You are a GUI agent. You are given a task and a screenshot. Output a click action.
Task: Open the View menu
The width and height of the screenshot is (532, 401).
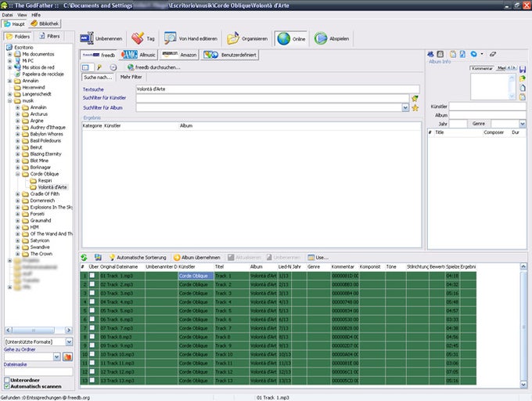[x=22, y=15]
